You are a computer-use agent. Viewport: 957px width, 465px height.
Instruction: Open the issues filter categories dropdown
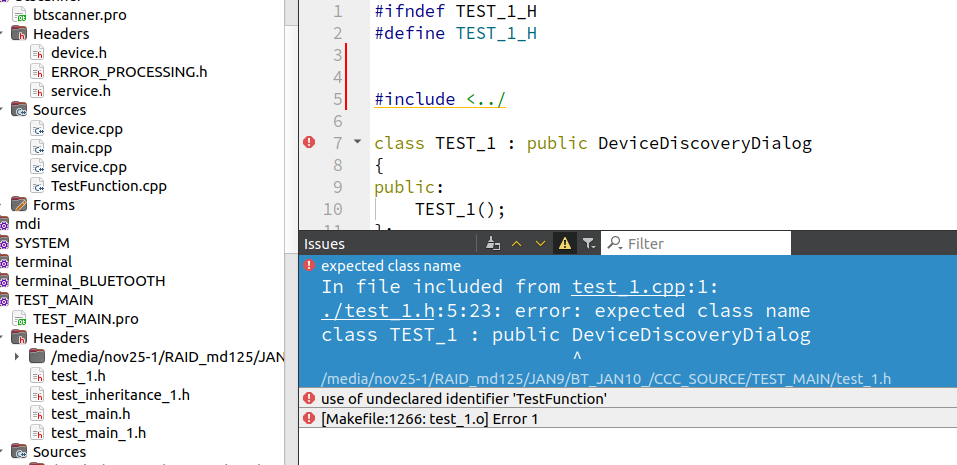[x=588, y=243]
